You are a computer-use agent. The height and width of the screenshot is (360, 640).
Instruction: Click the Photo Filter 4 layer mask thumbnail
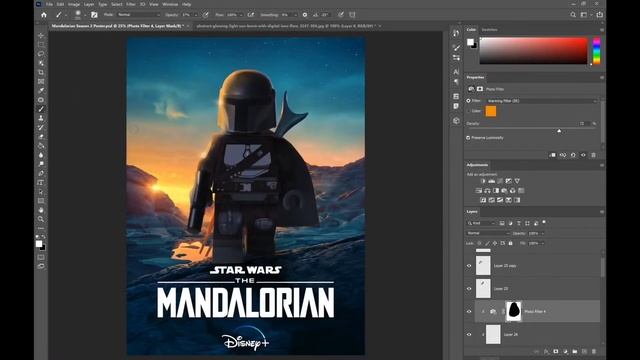click(x=514, y=311)
